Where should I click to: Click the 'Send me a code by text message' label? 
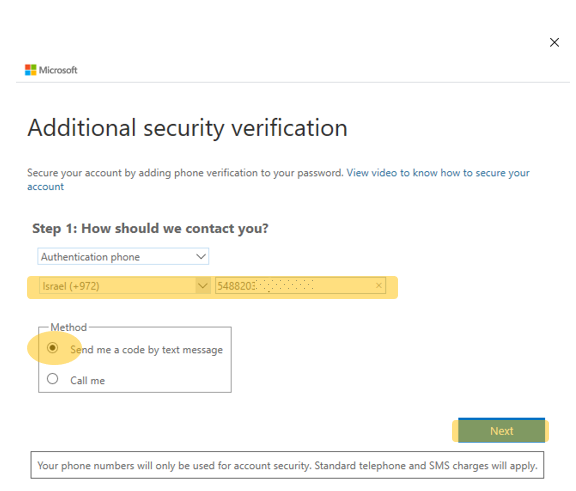coord(147,350)
